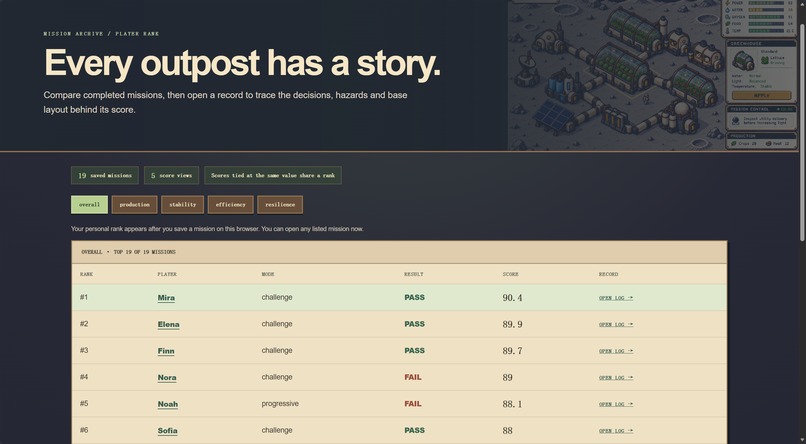Click the FAIL result in Nora's row

413,378
